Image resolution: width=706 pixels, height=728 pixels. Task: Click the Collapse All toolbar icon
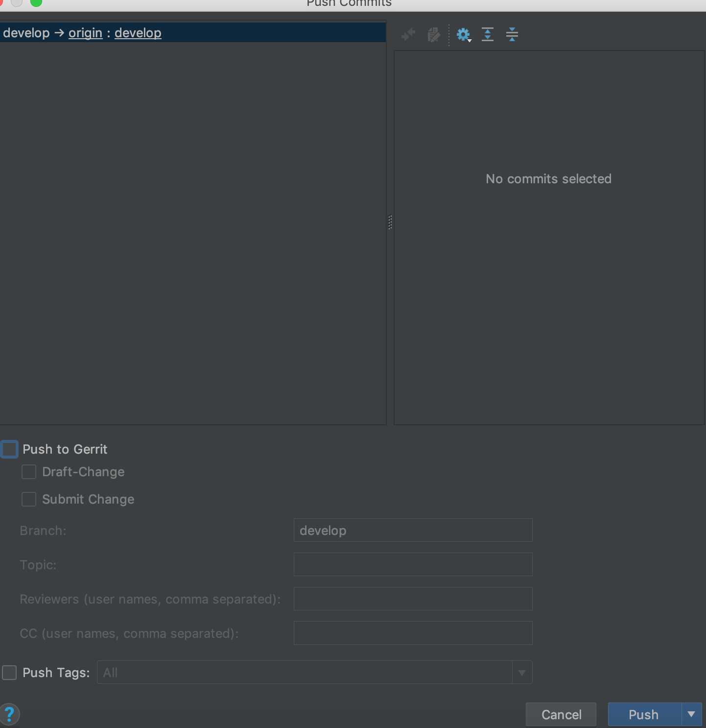point(512,34)
